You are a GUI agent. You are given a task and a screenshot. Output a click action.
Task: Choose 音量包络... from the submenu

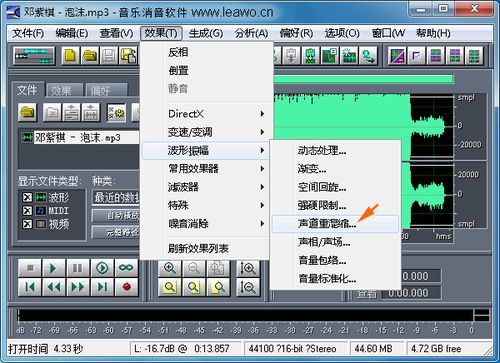coord(335,260)
